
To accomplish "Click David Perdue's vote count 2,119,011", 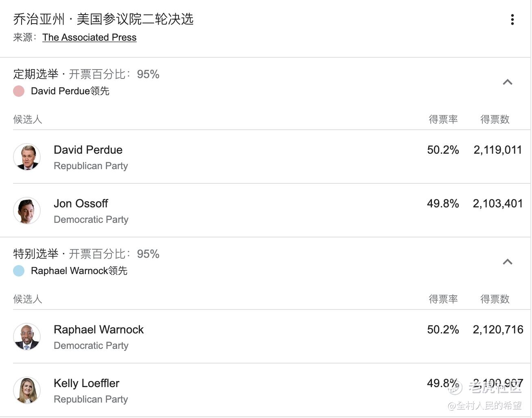I will pyautogui.click(x=497, y=150).
